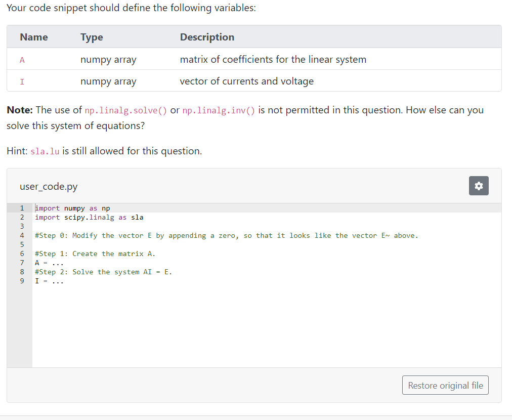
Task: Click the Step 1 comment line
Action: [95, 254]
